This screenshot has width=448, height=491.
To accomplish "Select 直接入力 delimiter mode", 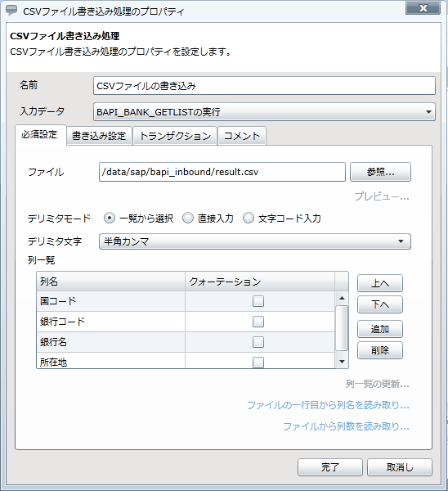I will click(x=188, y=218).
